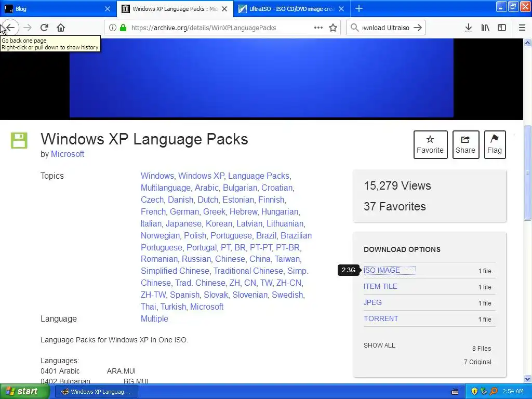Click the search magnifier icon
Image resolution: width=532 pixels, height=399 pixels.
click(354, 28)
